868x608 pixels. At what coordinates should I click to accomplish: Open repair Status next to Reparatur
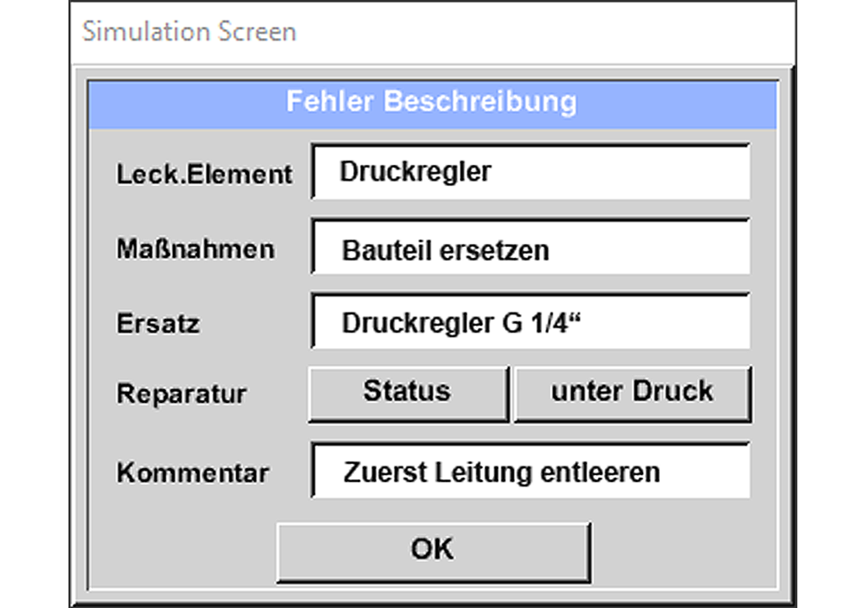[x=408, y=393]
